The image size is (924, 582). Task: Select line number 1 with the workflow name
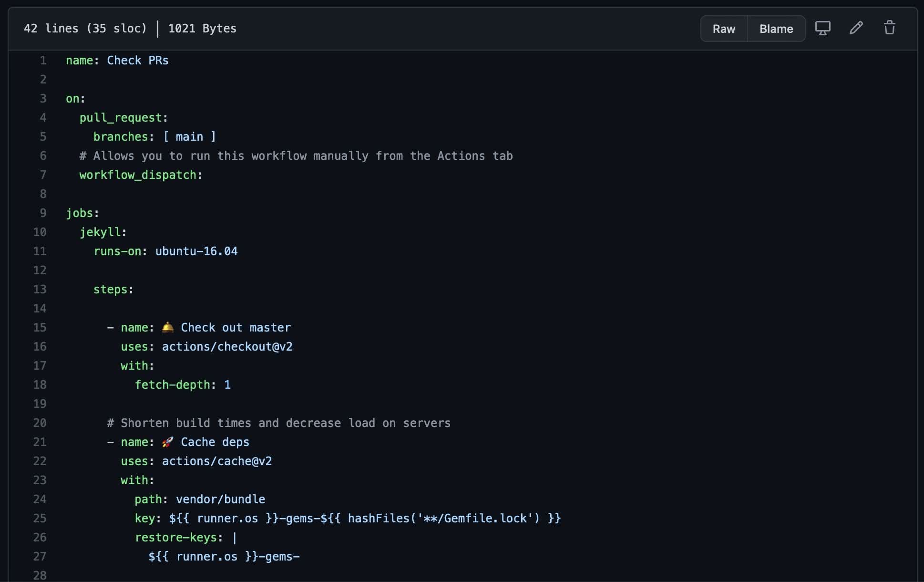43,60
